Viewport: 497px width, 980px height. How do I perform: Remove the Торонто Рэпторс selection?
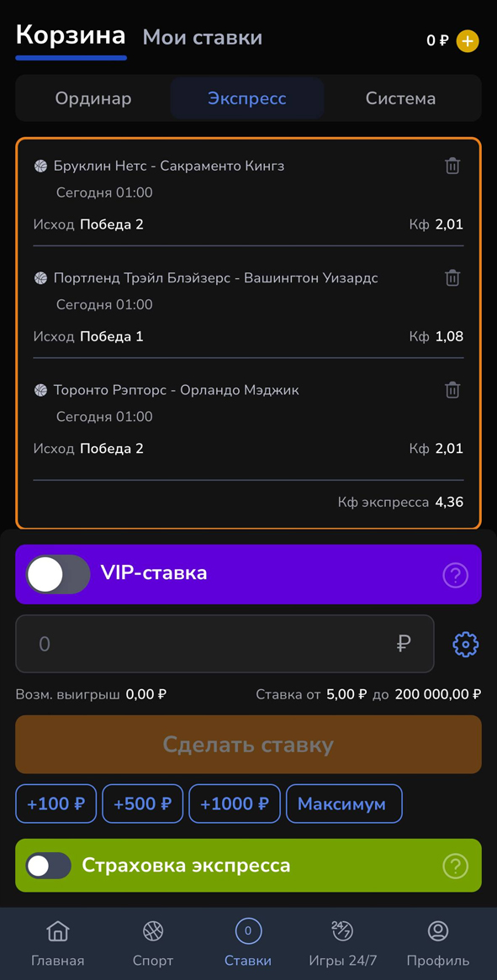coord(452,390)
